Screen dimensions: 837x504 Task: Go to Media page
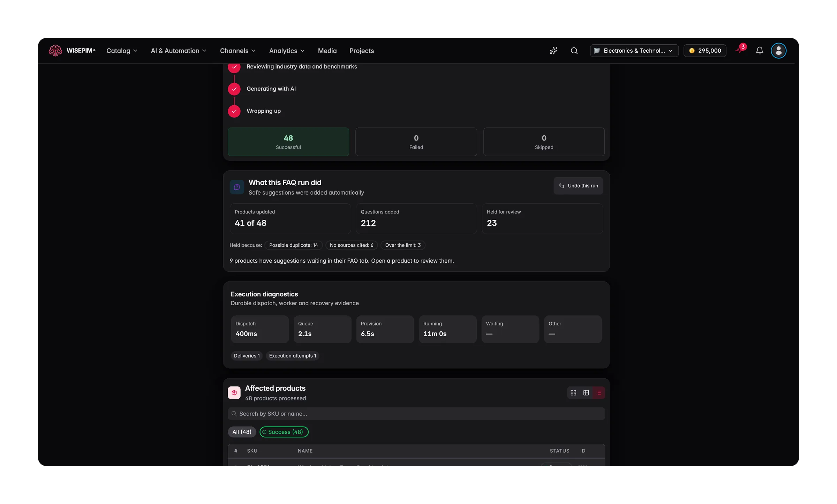point(327,51)
